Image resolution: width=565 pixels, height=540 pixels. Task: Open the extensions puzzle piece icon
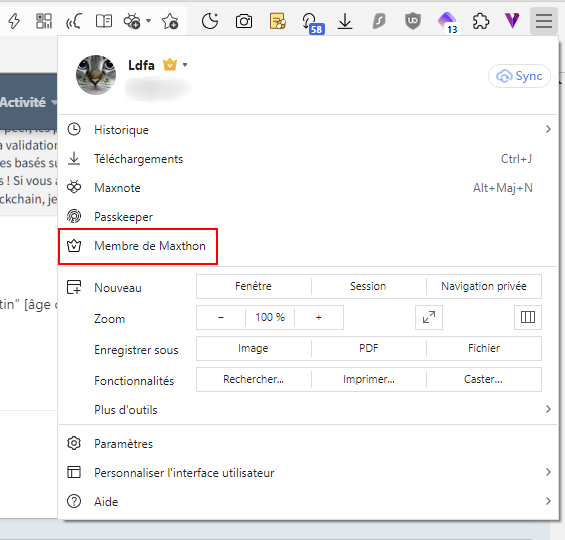coord(481,21)
